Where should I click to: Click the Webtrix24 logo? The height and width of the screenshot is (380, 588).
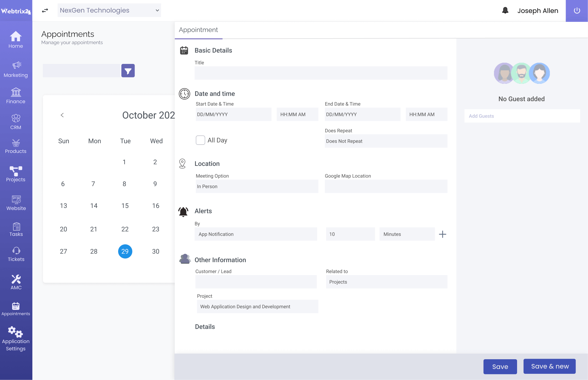click(x=16, y=11)
